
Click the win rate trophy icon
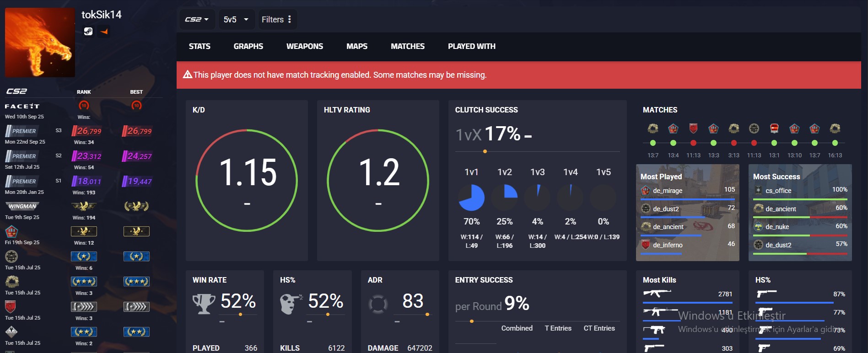pyautogui.click(x=204, y=304)
